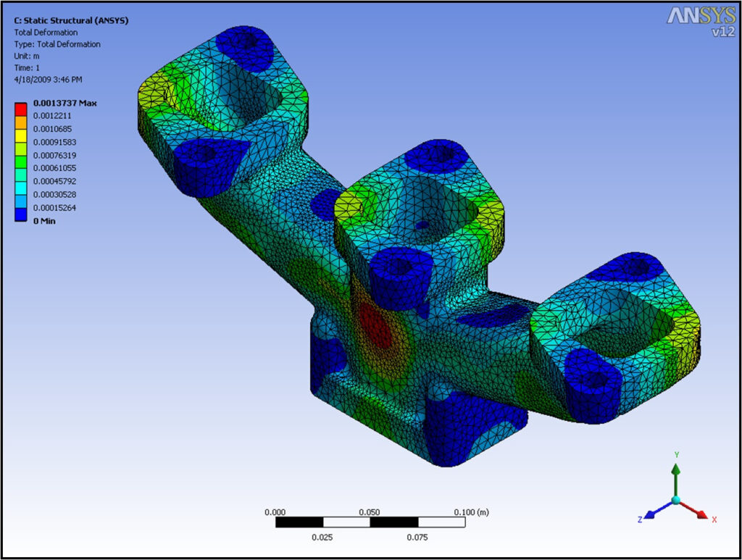The image size is (742, 560).
Task: Click the 4/18/2009 3:46 PM timestamp
Action: tap(48, 79)
